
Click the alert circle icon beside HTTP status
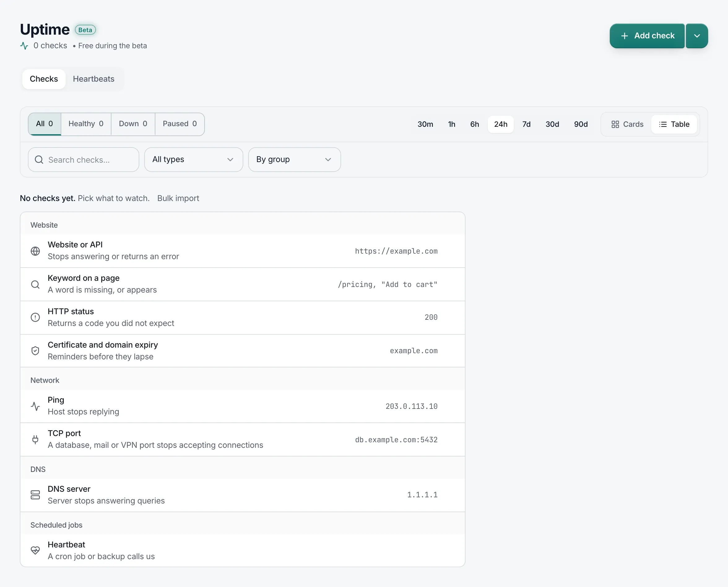pyautogui.click(x=35, y=317)
